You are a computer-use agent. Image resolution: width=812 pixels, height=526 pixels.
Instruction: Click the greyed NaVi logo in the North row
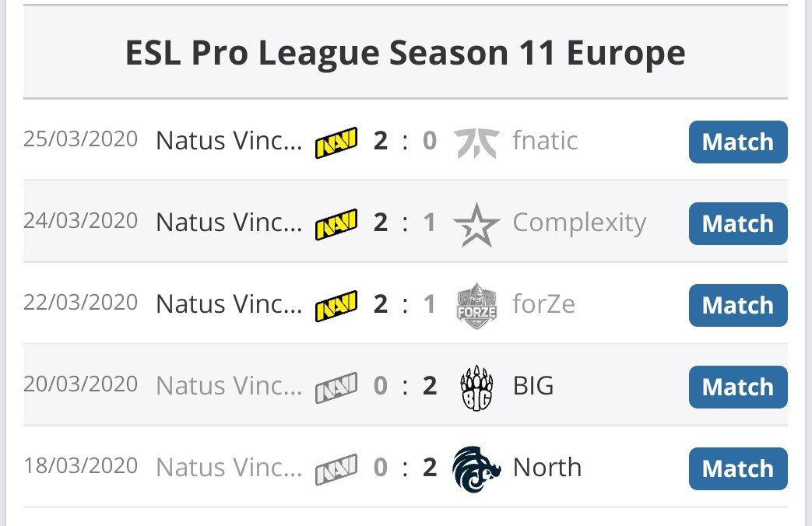point(336,469)
